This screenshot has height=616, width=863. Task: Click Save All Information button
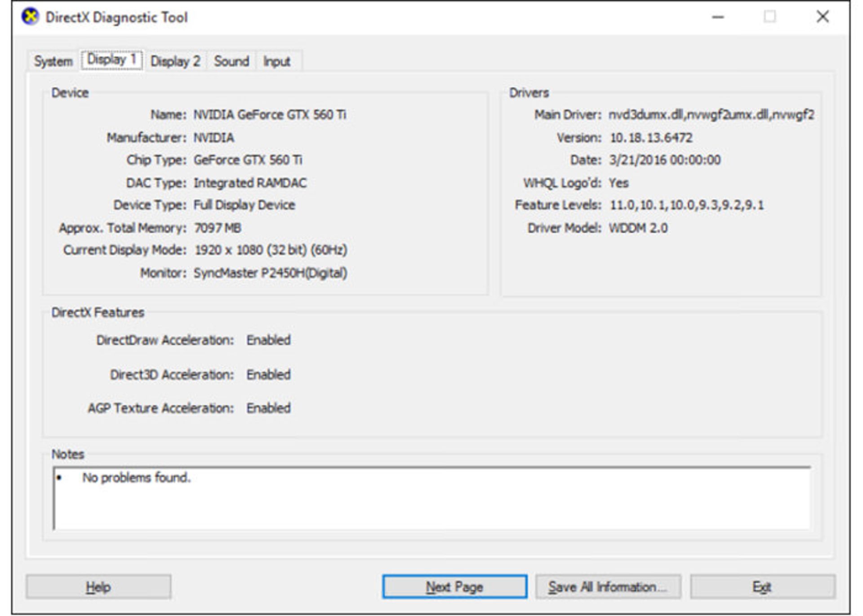tap(608, 587)
